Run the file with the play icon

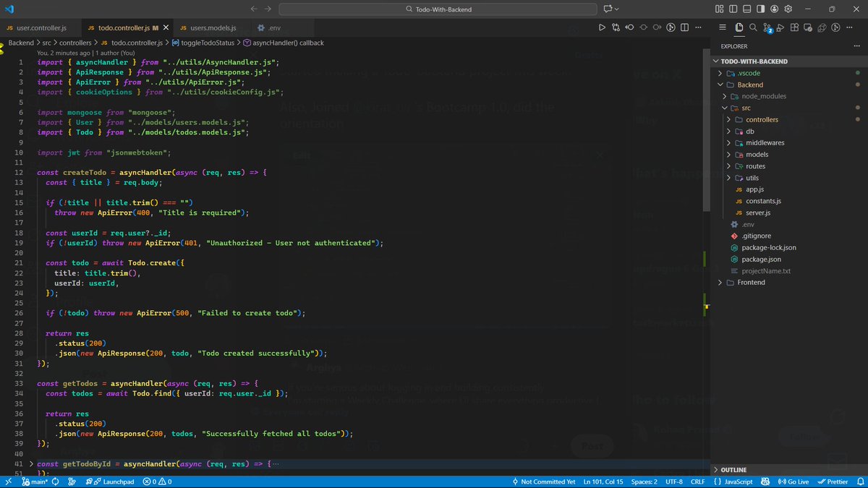tap(602, 27)
